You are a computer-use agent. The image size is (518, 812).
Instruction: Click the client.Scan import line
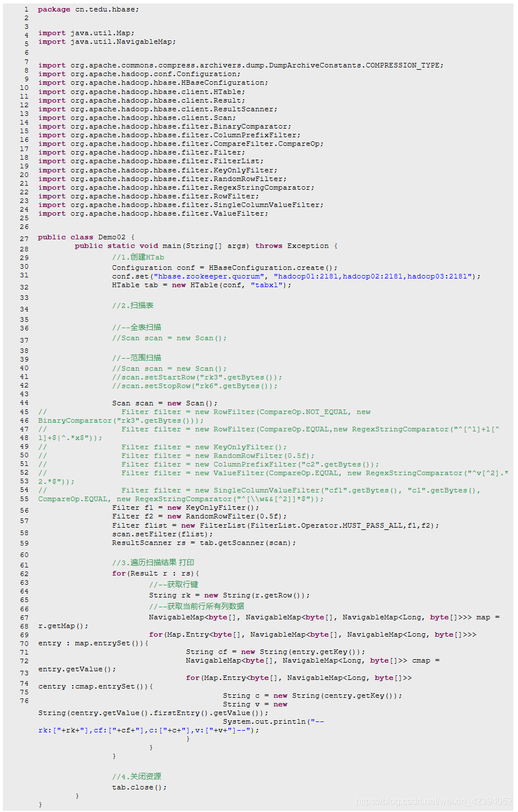pos(137,118)
